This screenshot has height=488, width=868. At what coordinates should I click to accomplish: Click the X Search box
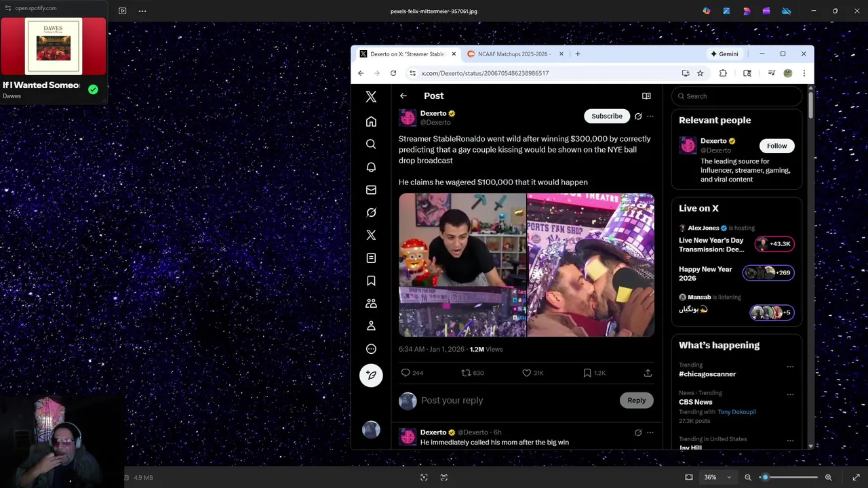point(736,96)
